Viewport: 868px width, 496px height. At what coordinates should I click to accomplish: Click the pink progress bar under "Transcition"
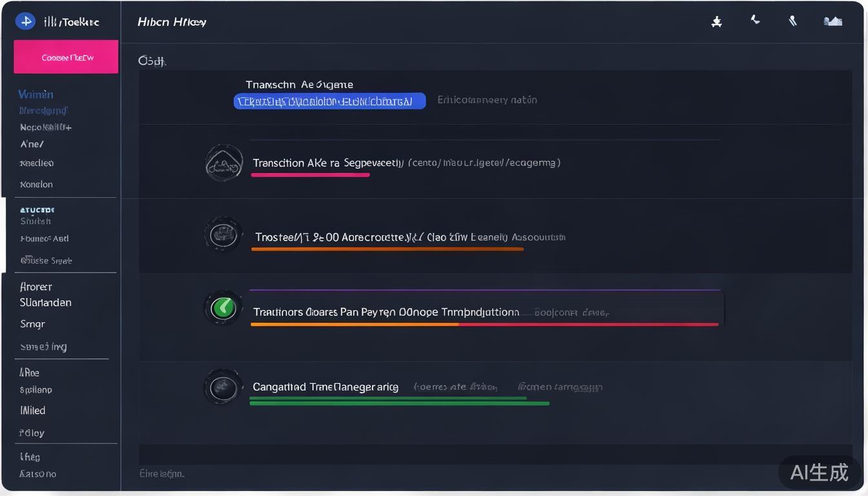310,175
